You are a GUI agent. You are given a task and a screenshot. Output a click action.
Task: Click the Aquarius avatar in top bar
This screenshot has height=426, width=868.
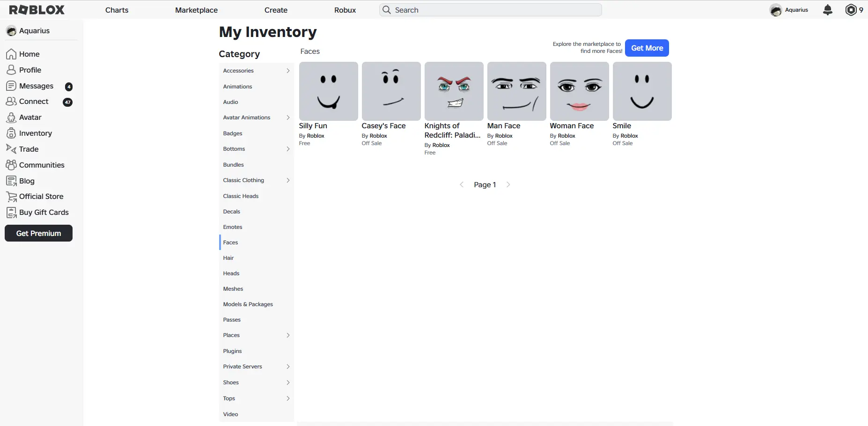776,10
